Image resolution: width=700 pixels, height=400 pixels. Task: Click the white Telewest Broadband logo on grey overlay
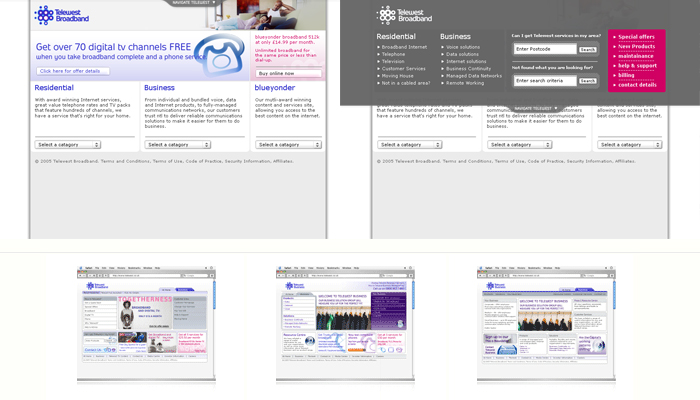point(404,16)
